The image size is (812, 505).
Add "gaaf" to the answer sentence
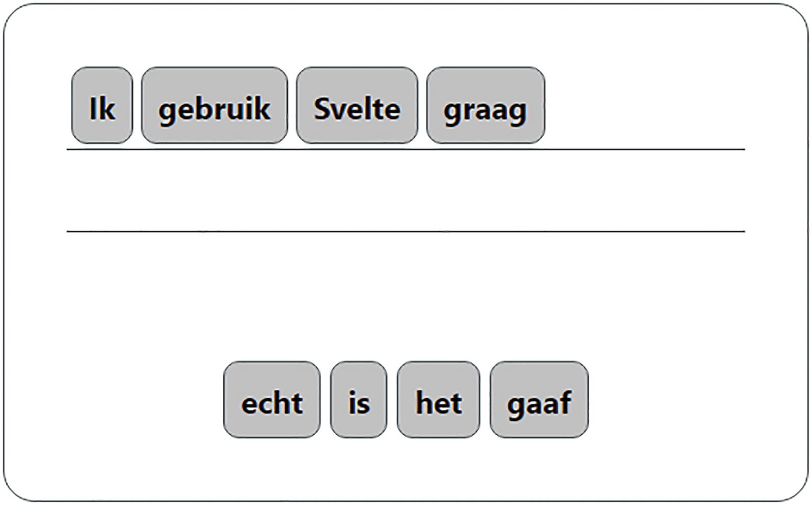(539, 400)
